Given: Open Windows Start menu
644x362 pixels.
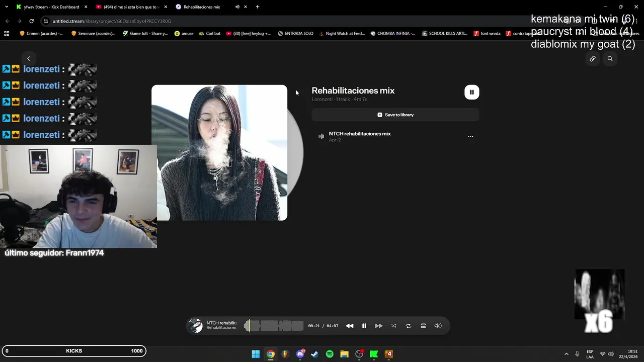Looking at the screenshot, I should click(256, 354).
